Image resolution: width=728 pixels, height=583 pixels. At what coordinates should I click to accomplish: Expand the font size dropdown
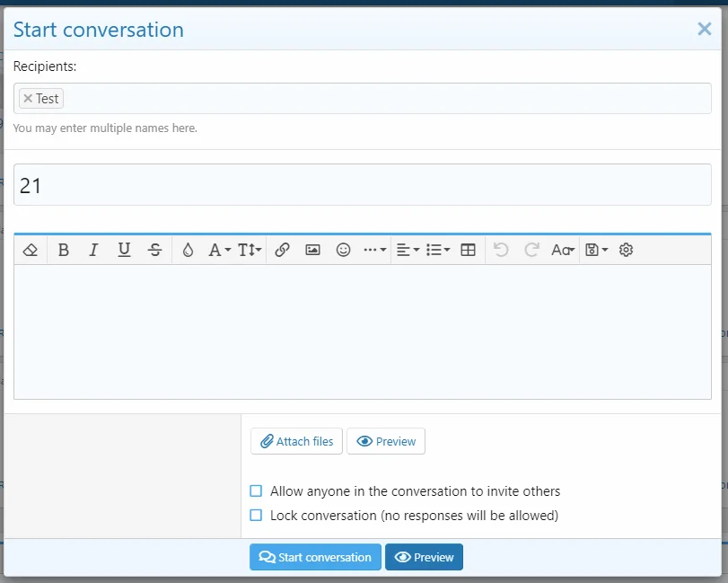tap(250, 251)
